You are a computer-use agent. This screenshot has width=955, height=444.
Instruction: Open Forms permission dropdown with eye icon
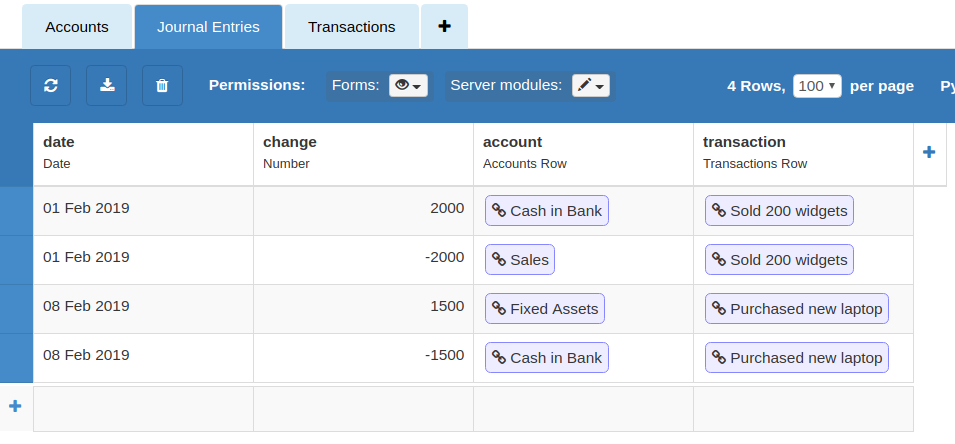point(409,86)
